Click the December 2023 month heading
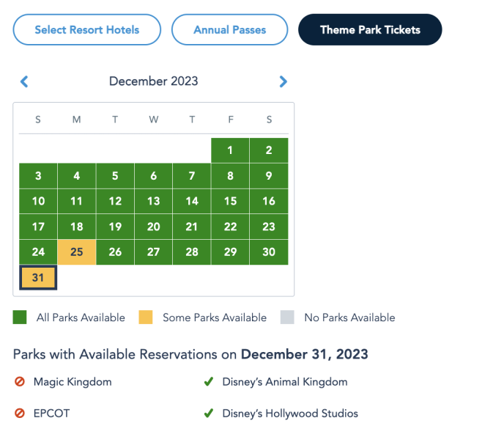The image size is (504, 440). coord(154,81)
